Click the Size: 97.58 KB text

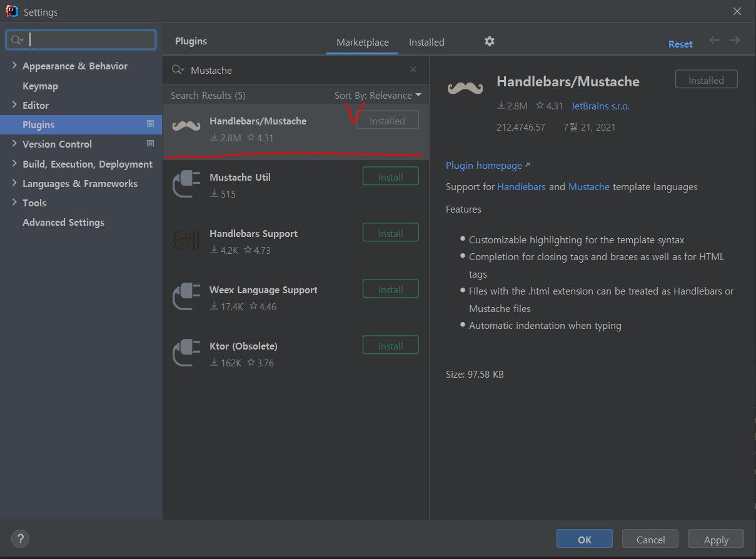pyautogui.click(x=475, y=375)
